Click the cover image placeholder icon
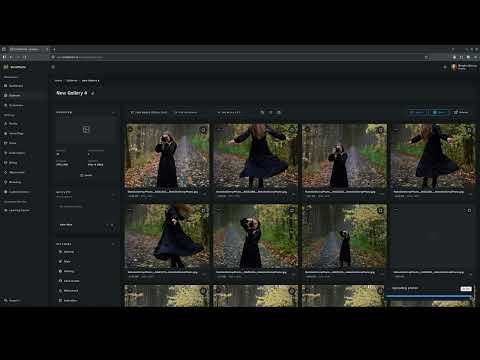480x360 pixels. click(x=86, y=130)
